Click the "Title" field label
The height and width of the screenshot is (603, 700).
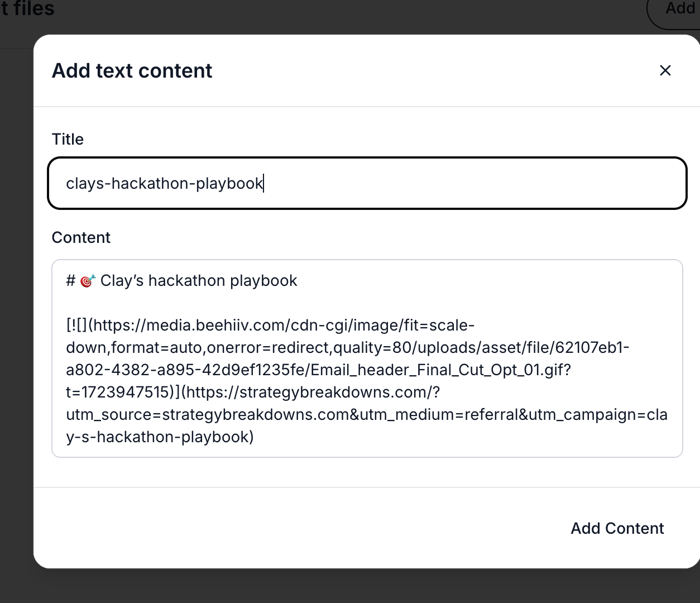(x=68, y=139)
